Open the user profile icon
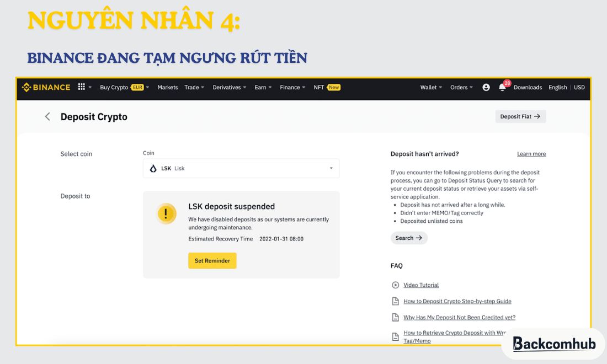Image resolution: width=607 pixels, height=364 pixels. coord(486,88)
